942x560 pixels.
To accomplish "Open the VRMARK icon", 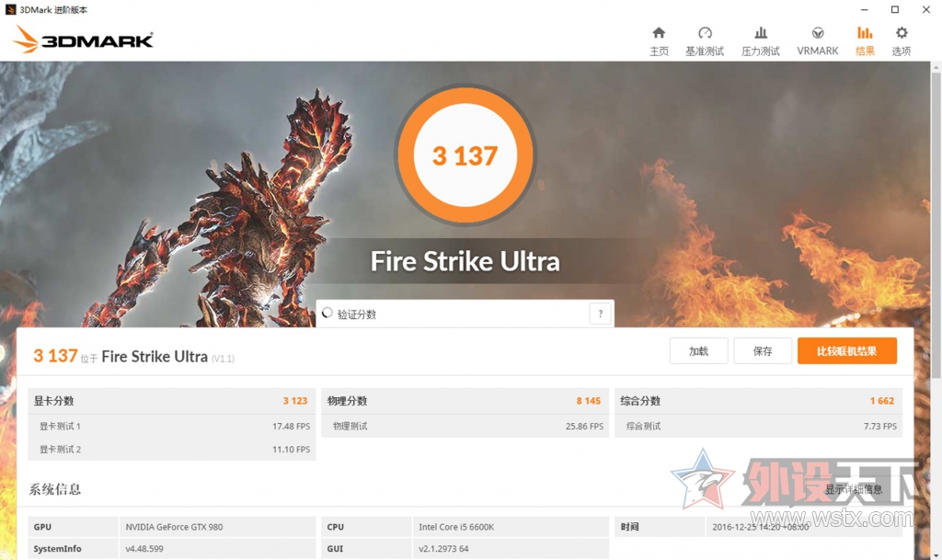I will tap(818, 33).
